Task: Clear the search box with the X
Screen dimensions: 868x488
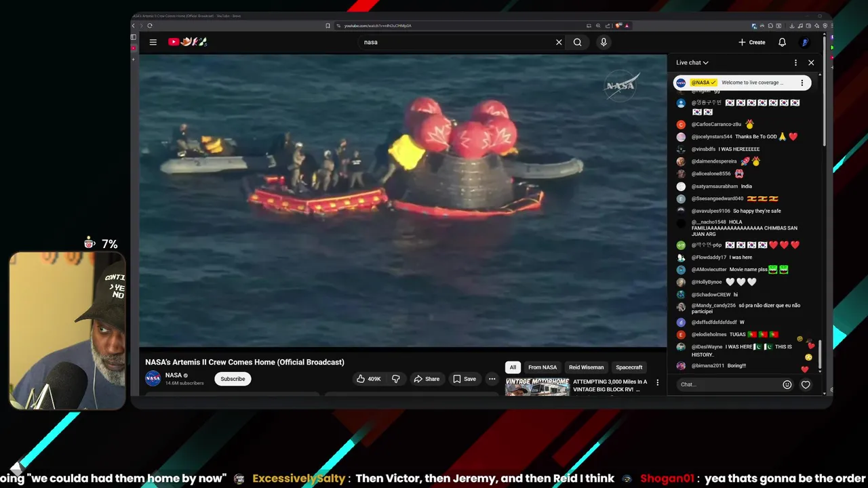Action: 559,42
